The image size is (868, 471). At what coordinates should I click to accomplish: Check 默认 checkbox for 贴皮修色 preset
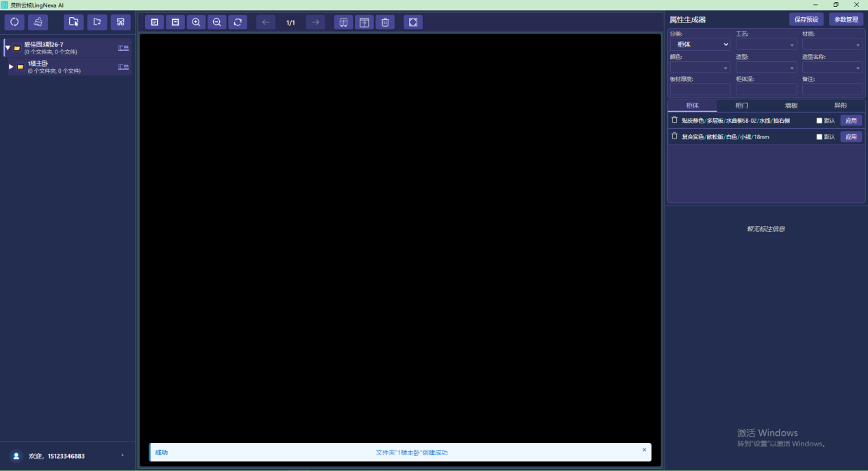pyautogui.click(x=819, y=120)
